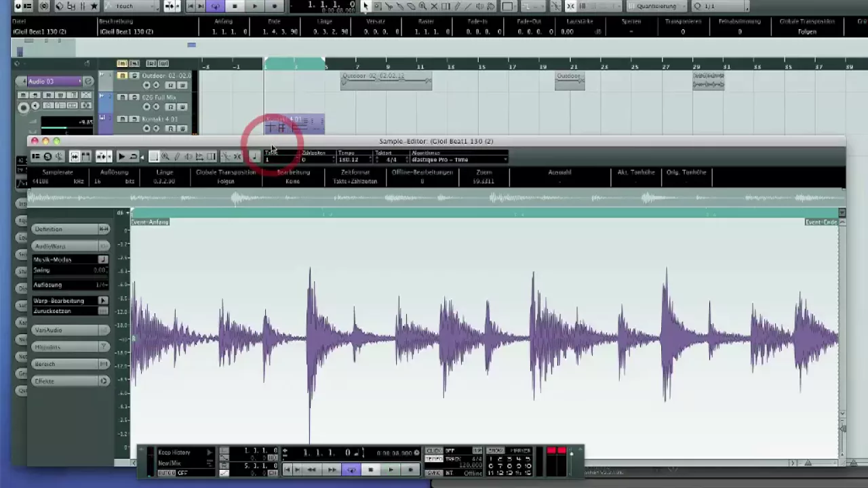Solo the Outdoor 02 track
Screen dimensions: 868x488
click(x=134, y=75)
